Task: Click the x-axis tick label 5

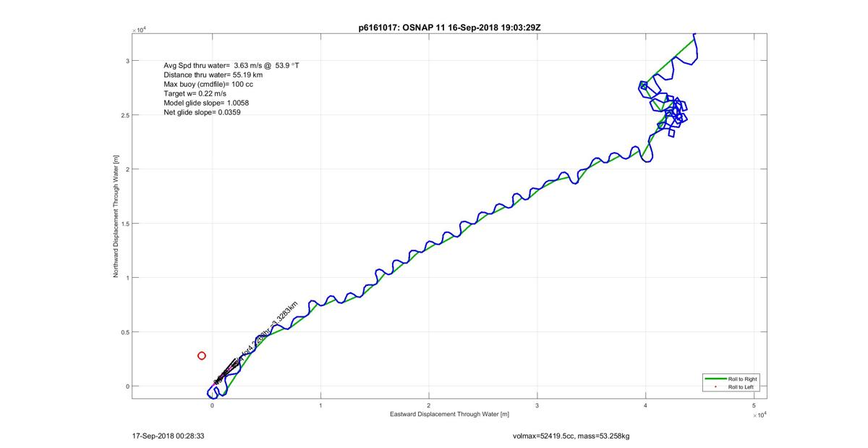Action: pyautogui.click(x=754, y=405)
